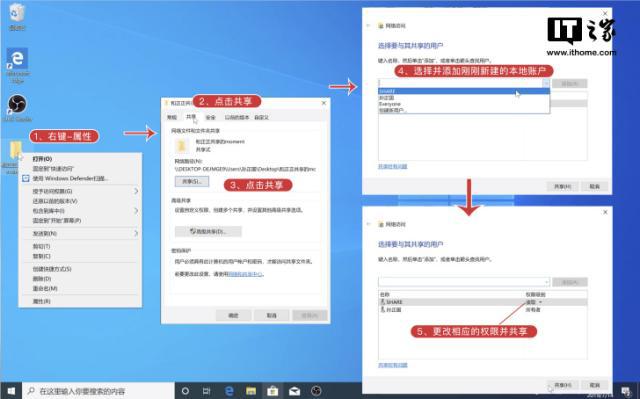The image size is (640, 399).
Task: Click the 共享(S)... button in properties
Action: [192, 181]
